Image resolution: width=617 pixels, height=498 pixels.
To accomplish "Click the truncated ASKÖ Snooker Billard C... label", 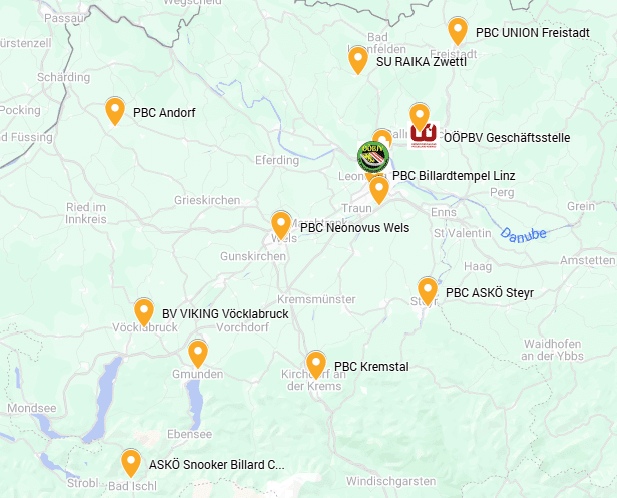I will pos(216,465).
